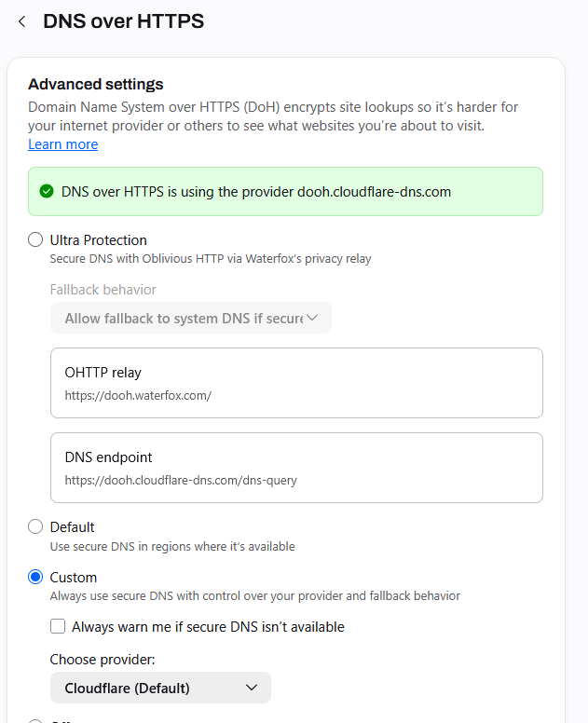Select the Custom radio button

click(x=35, y=577)
